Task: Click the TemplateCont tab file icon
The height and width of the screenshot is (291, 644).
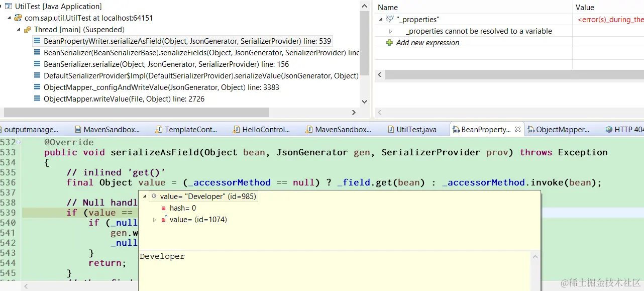Action: click(159, 130)
